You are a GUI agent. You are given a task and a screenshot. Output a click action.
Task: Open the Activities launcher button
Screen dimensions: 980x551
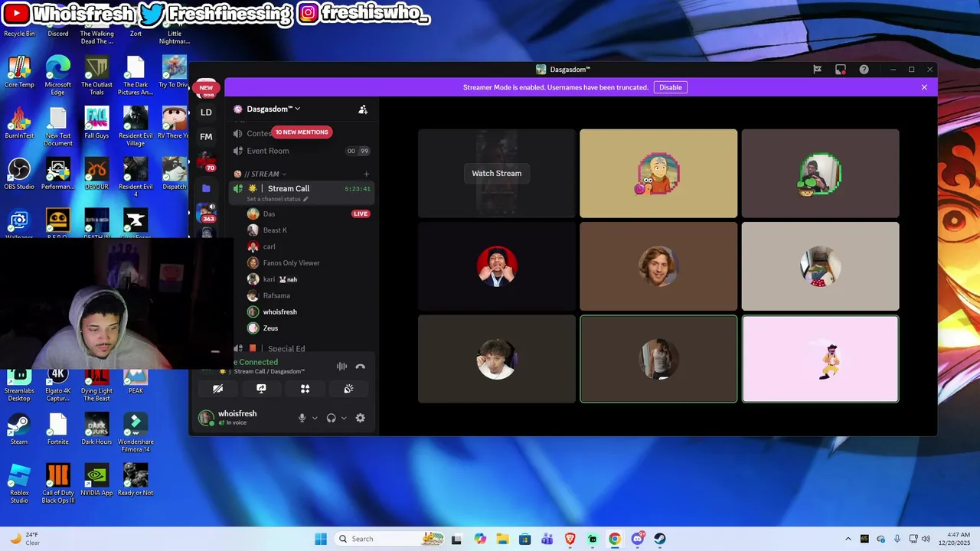pos(305,389)
